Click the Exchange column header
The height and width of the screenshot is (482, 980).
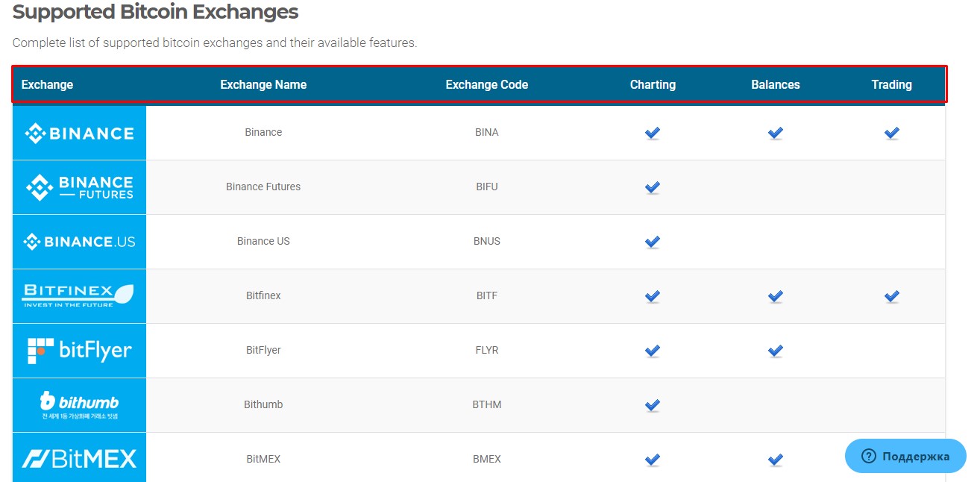pyautogui.click(x=47, y=84)
